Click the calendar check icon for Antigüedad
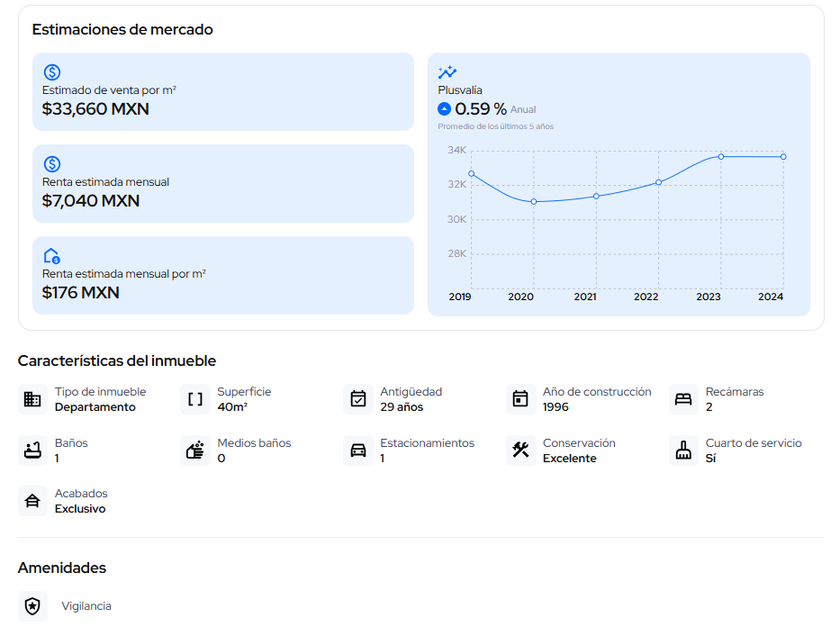 (x=358, y=399)
